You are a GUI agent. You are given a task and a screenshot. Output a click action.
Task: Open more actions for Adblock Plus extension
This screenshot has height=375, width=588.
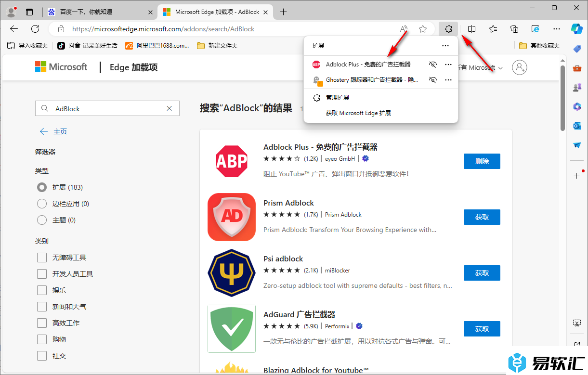[x=448, y=64]
